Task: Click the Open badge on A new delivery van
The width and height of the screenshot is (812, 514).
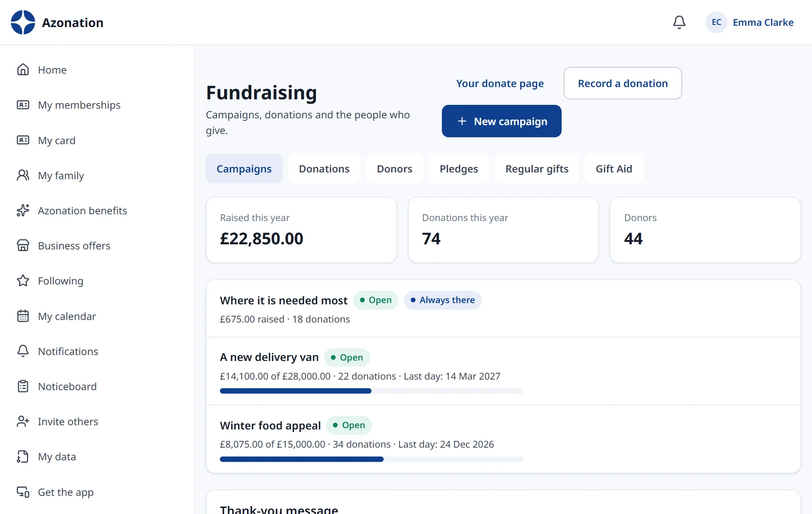Action: coord(347,358)
